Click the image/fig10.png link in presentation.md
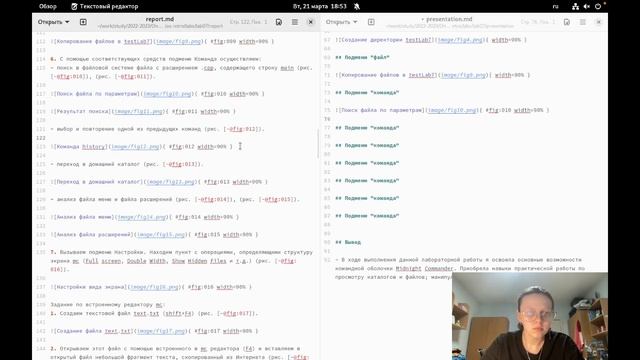 [452, 110]
